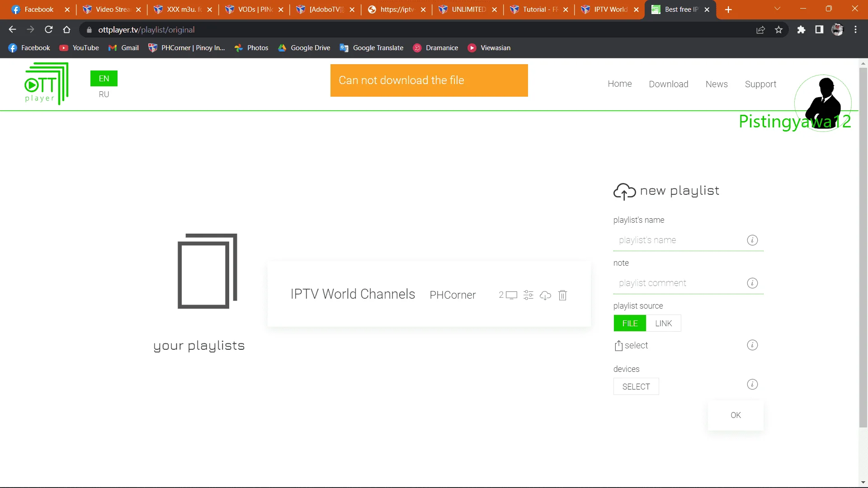The height and width of the screenshot is (488, 868).
Task: Click the page vertical scrollbar
Action: [863, 247]
